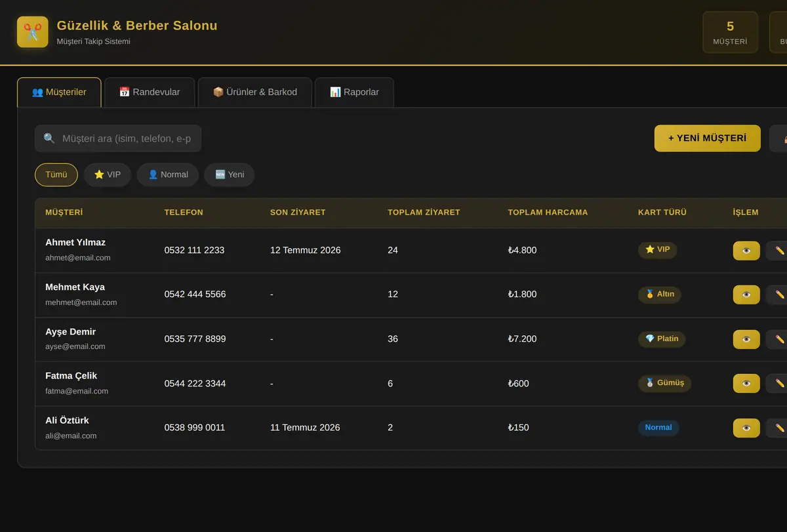Screen dimensions: 787x532
Task: Click the + YENİ MÜŞTERİ button
Action: pos(708,138)
